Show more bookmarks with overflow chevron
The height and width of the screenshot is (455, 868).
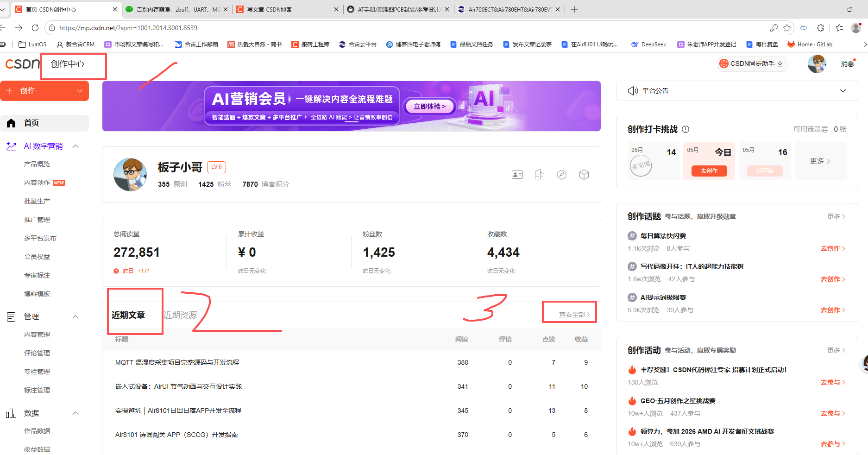tap(865, 44)
